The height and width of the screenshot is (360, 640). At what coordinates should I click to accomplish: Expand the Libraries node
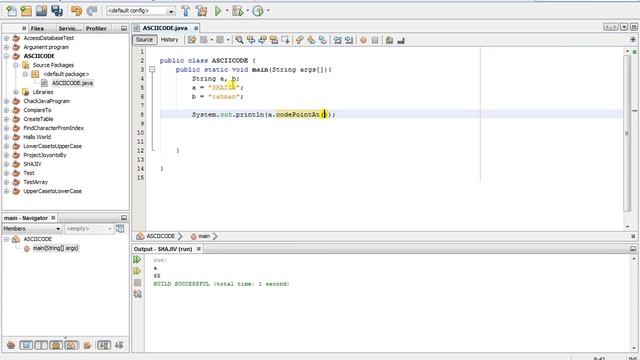tap(16, 92)
